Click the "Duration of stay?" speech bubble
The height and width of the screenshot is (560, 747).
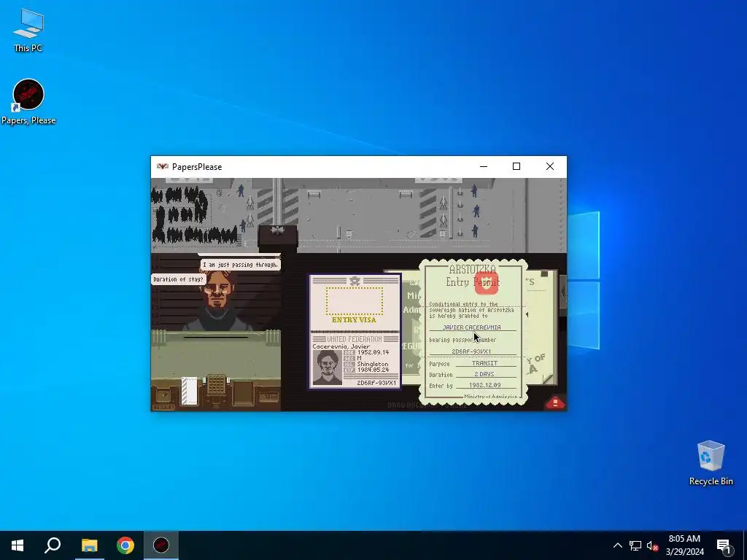(178, 279)
